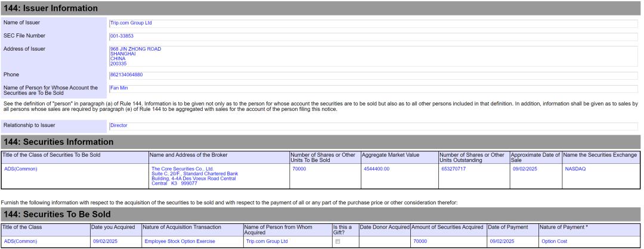
Task: Click the 'Nature of Acquisition Transaction' column header
Action: click(x=192, y=230)
